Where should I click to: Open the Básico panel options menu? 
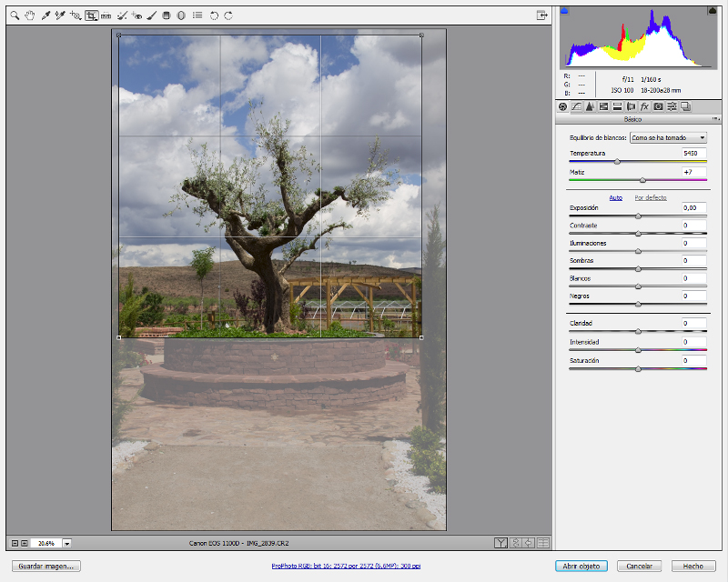pos(715,119)
